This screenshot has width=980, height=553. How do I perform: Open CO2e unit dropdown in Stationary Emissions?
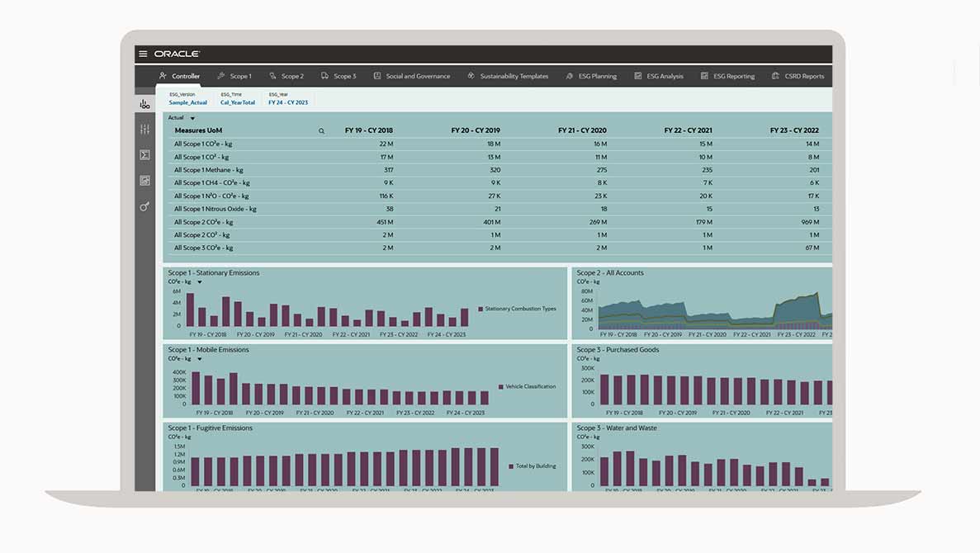pos(199,282)
